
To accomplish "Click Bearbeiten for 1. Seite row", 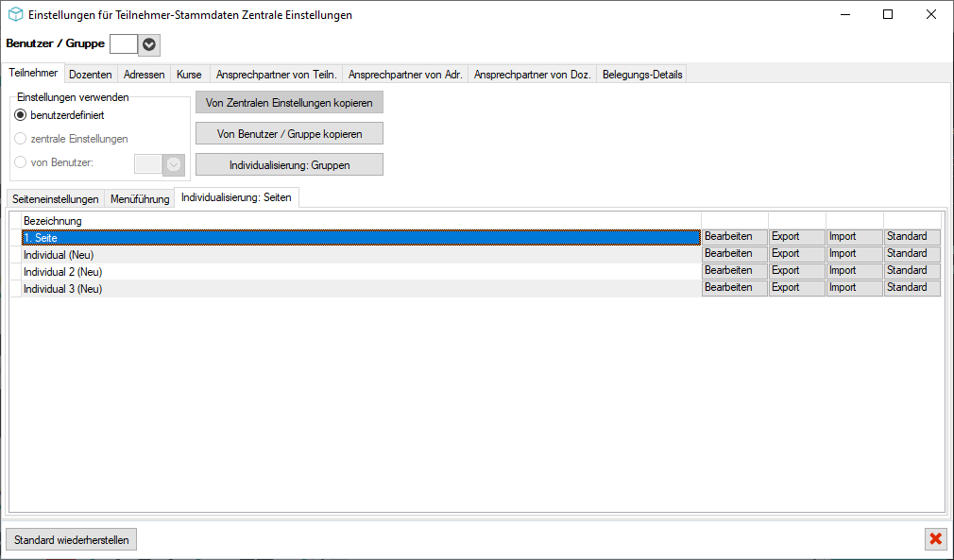I will tap(735, 236).
